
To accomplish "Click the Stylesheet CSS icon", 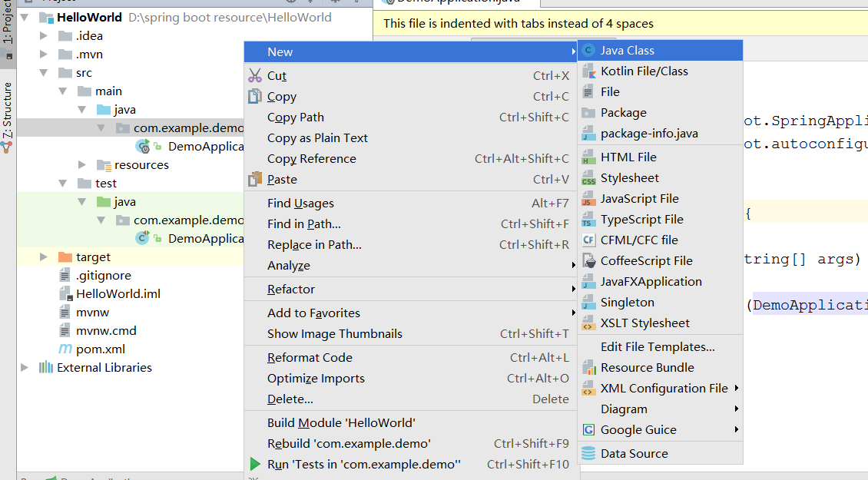I will (x=588, y=178).
